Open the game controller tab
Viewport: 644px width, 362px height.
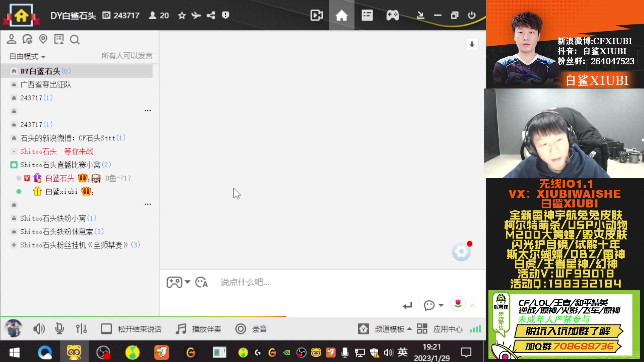(x=392, y=15)
